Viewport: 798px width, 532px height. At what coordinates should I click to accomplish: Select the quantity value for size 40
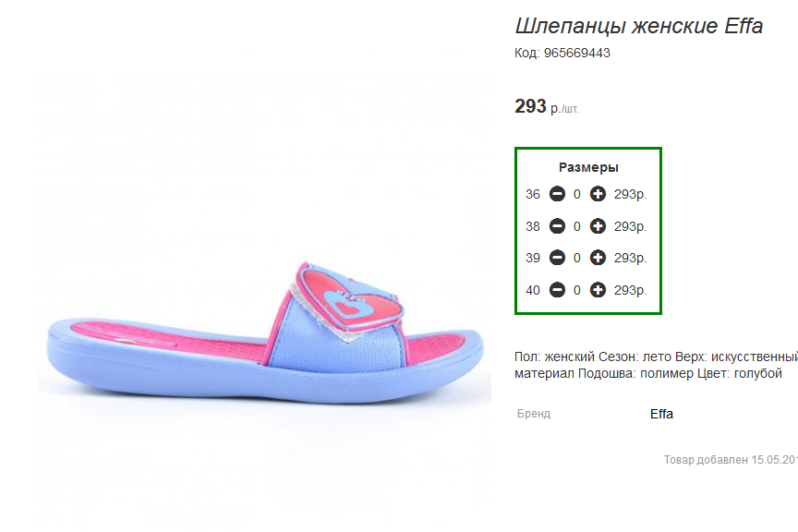577,290
